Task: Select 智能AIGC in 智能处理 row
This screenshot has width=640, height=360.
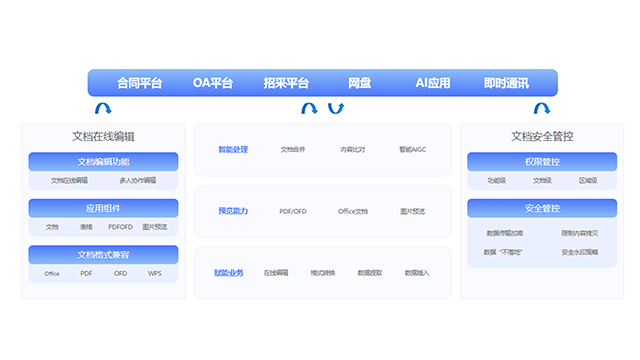Action: (x=413, y=150)
